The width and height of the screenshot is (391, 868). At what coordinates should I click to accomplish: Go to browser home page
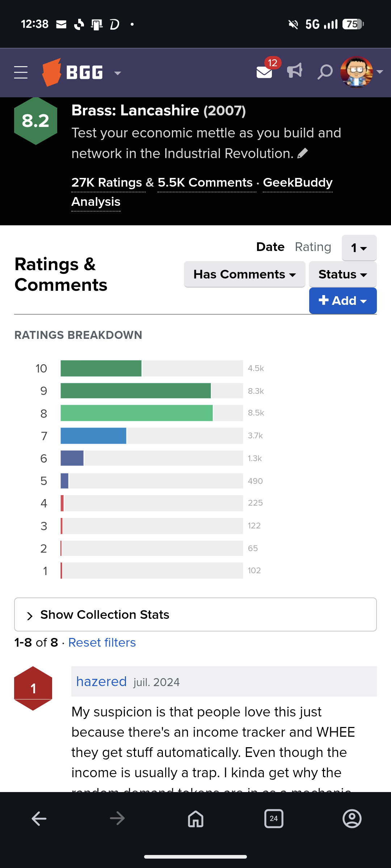pos(195,818)
